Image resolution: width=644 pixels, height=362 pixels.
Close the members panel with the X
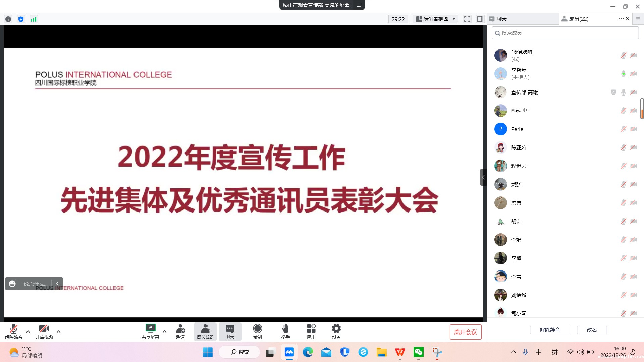pos(628,19)
